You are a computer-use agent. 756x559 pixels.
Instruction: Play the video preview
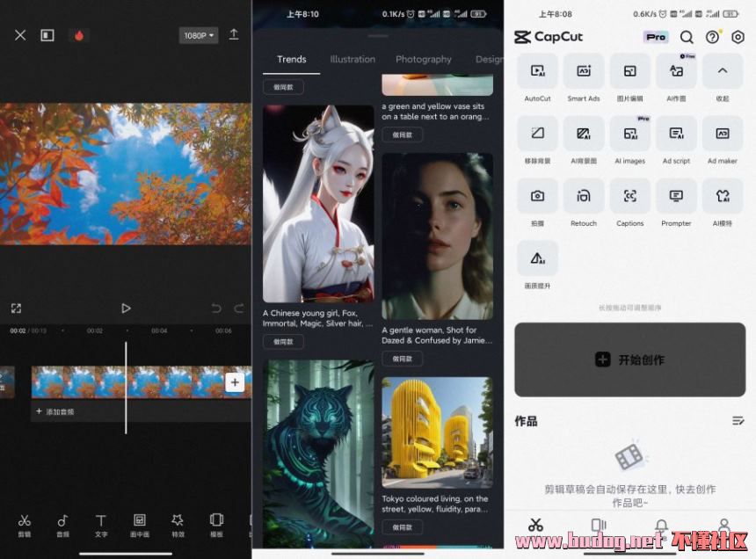point(126,309)
